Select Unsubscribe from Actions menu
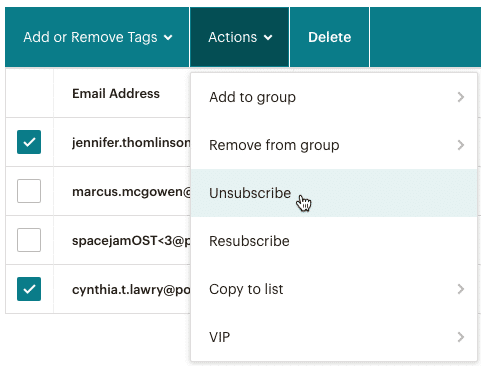Viewport: 481px width, 366px height. pos(334,193)
